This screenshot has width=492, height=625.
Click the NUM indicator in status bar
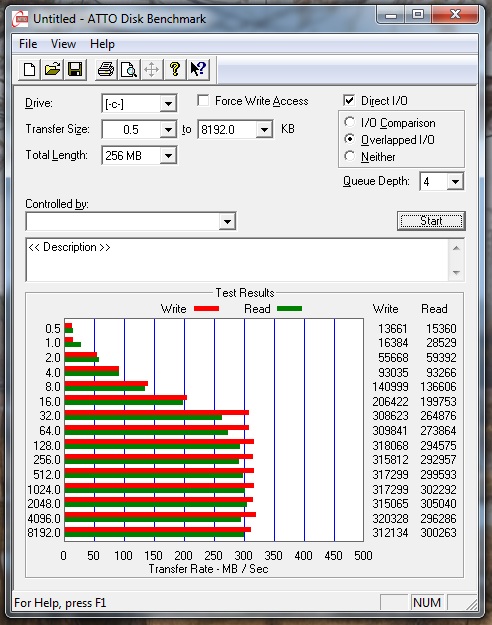[x=427, y=602]
